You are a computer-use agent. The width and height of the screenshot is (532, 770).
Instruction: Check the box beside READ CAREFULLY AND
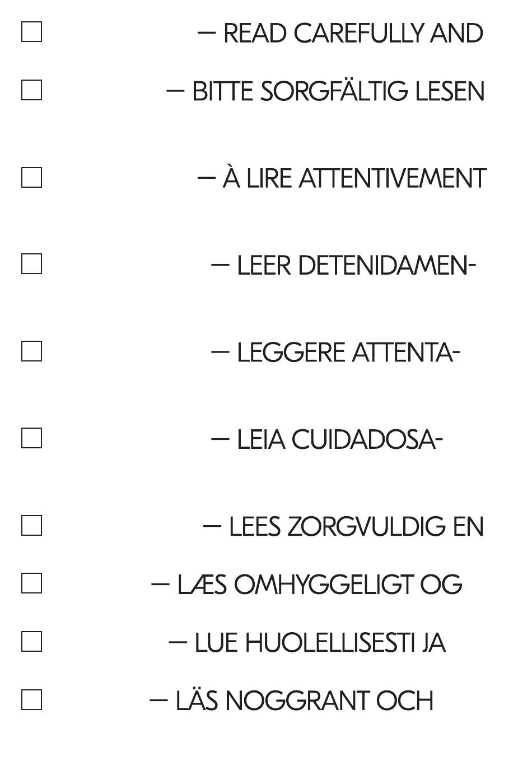click(31, 32)
